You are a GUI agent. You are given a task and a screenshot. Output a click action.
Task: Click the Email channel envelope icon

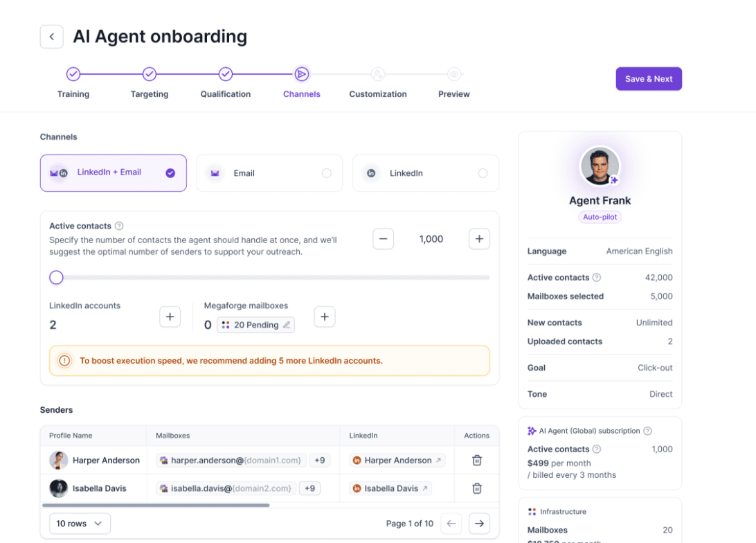215,173
